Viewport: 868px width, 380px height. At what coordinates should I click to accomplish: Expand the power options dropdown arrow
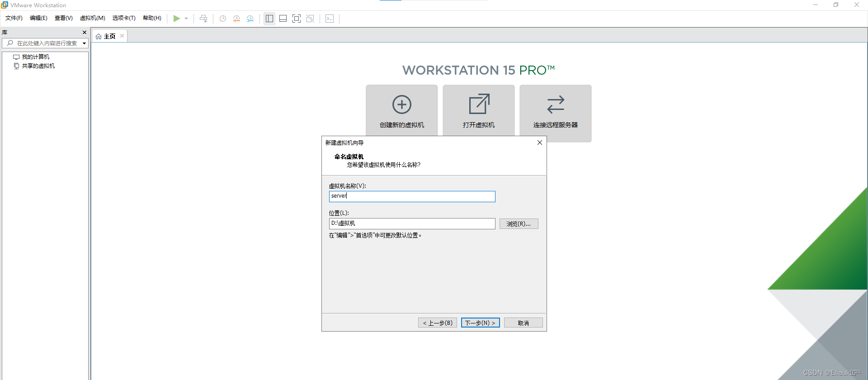click(186, 19)
